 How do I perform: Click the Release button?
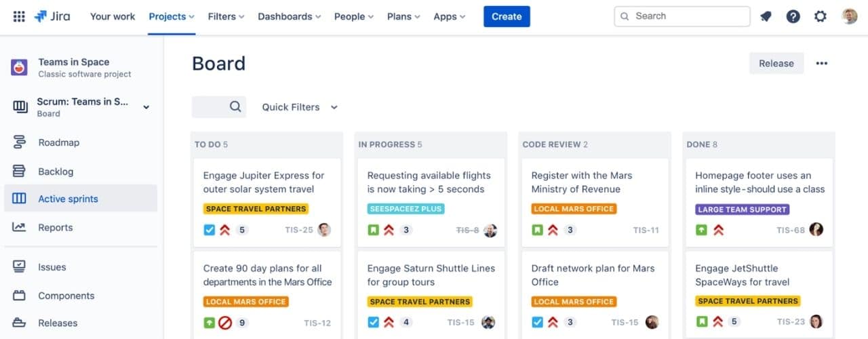coord(776,64)
